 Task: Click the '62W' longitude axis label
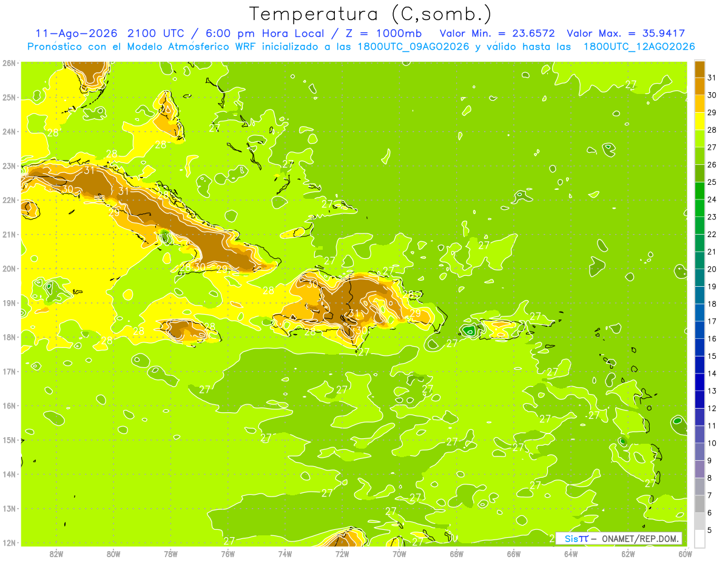coord(628,554)
